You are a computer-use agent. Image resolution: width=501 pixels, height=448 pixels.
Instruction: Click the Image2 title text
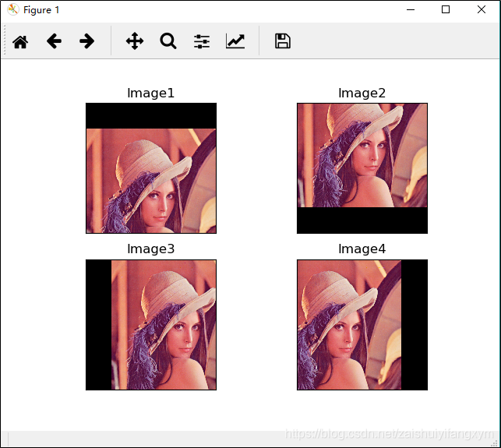tap(362, 93)
